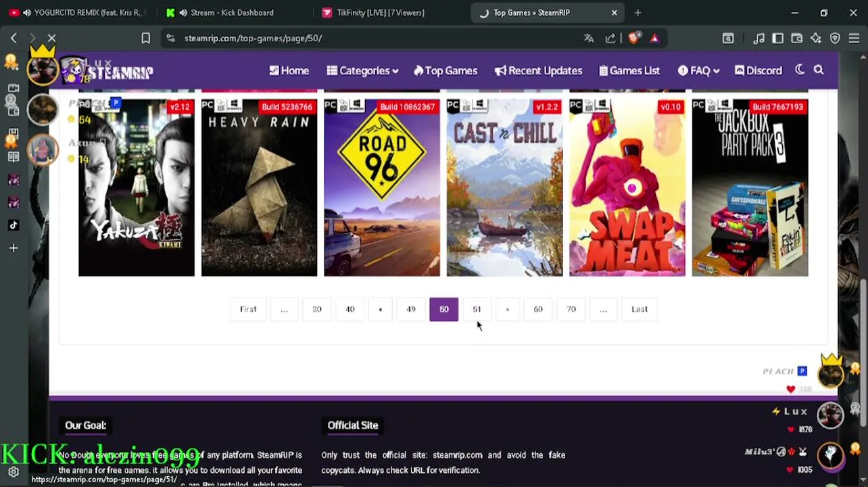Open the Heavy Rain game cover

point(259,187)
